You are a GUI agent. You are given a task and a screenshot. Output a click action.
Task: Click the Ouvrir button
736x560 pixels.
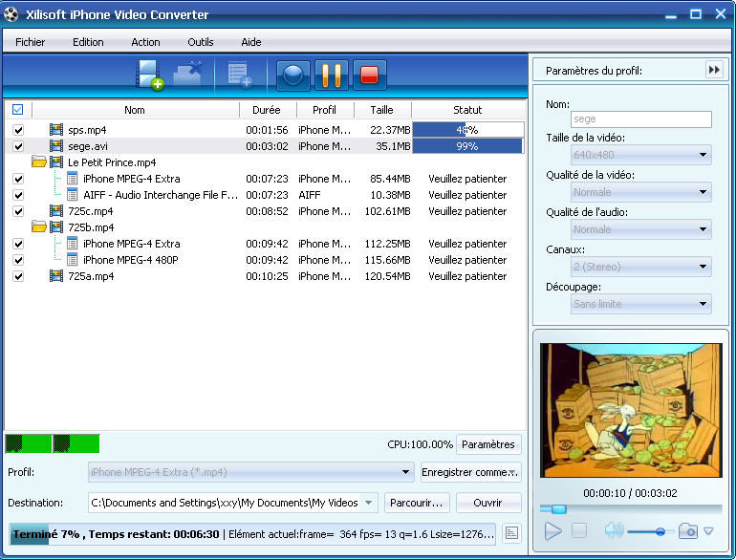[488, 503]
